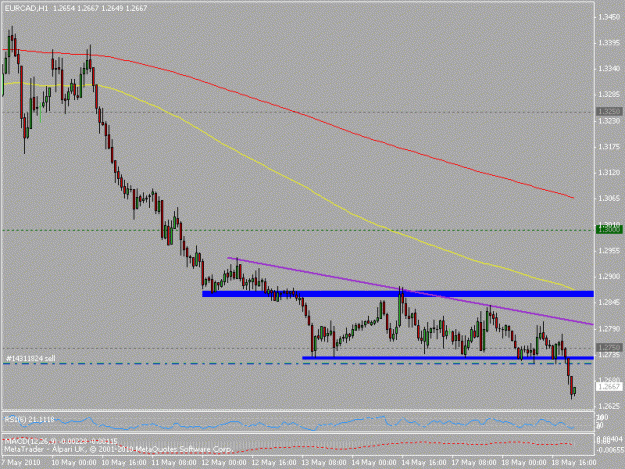Select the upper blue resistance rectangle

coord(398,294)
